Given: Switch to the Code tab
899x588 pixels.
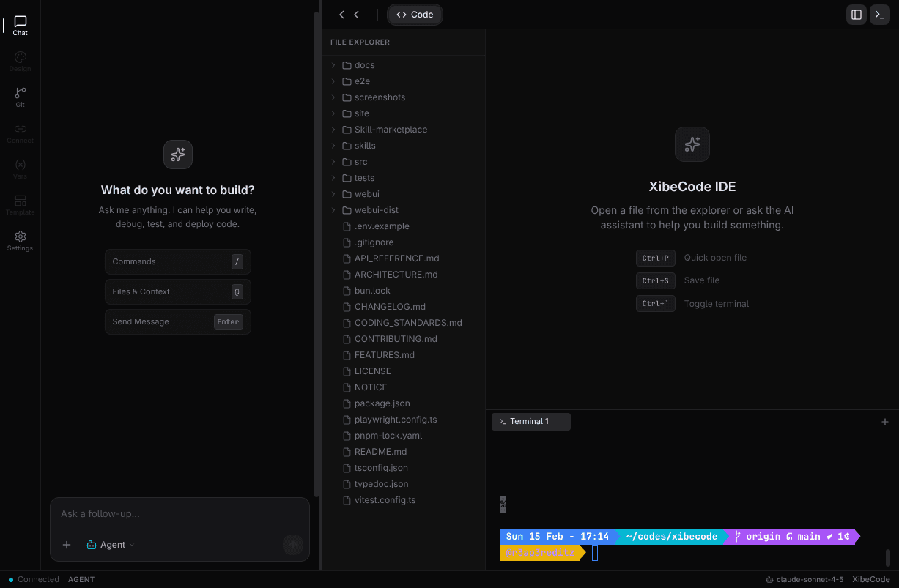Looking at the screenshot, I should tap(415, 14).
